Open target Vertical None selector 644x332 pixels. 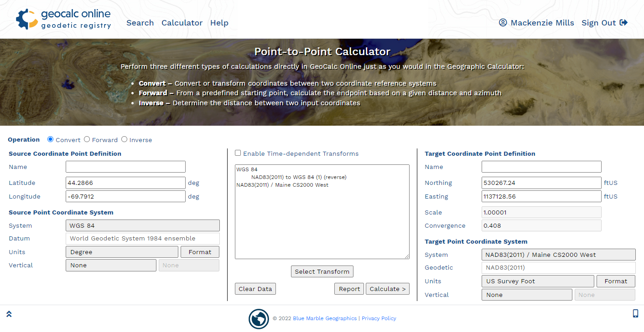[x=527, y=295]
